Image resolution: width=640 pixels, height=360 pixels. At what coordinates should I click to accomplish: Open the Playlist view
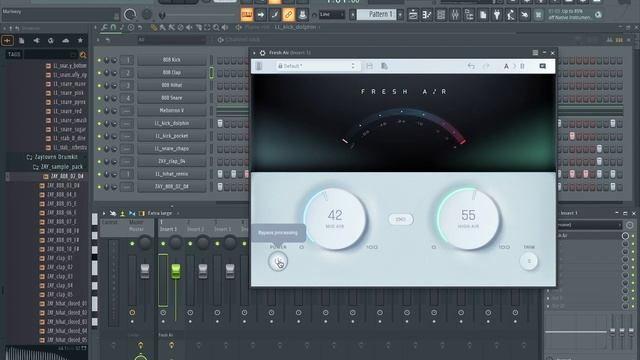[x=413, y=15]
